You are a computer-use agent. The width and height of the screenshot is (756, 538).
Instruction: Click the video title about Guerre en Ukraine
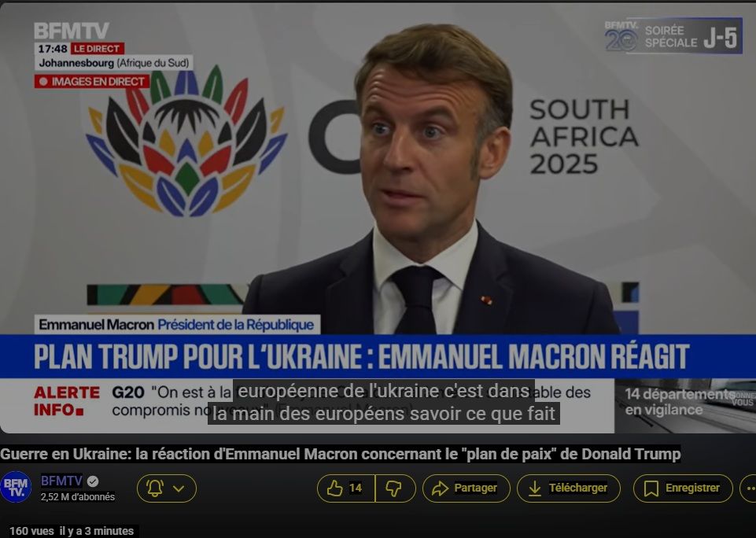tap(341, 454)
